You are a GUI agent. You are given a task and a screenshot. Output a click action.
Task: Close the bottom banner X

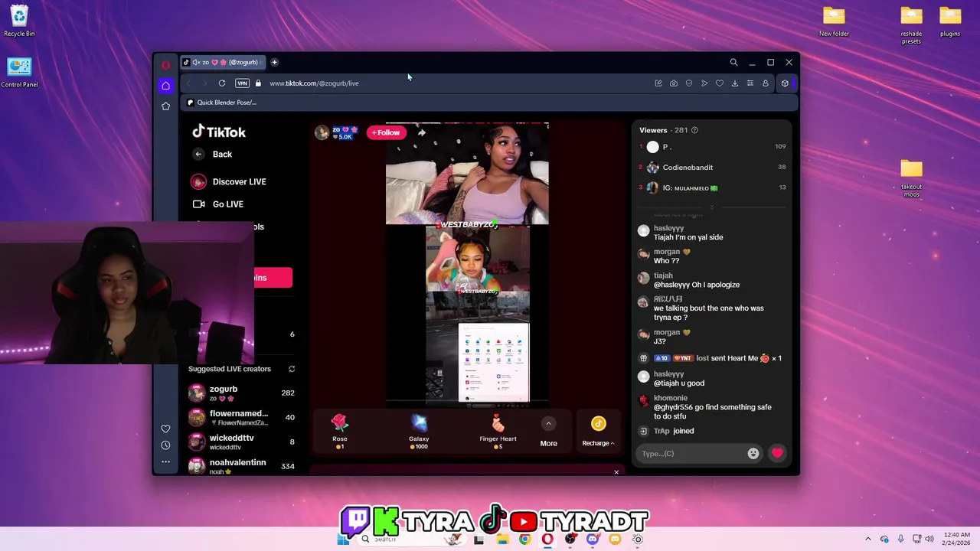616,472
